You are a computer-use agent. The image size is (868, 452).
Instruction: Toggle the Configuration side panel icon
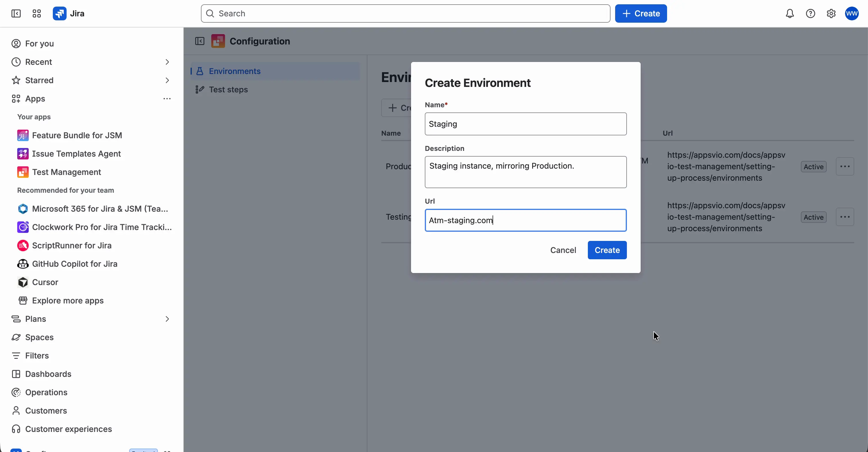pos(200,41)
